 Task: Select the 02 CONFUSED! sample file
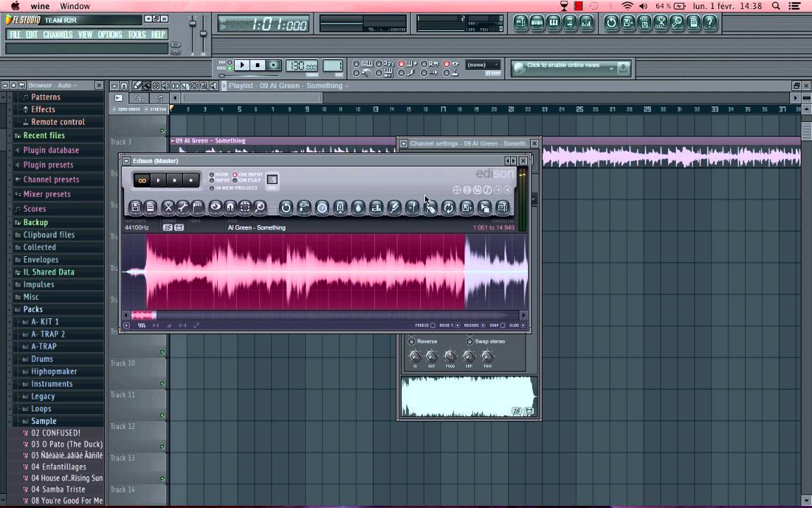click(55, 433)
